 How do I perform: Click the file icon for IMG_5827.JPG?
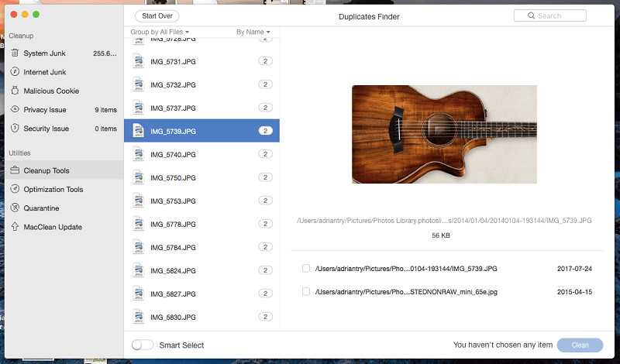(139, 294)
